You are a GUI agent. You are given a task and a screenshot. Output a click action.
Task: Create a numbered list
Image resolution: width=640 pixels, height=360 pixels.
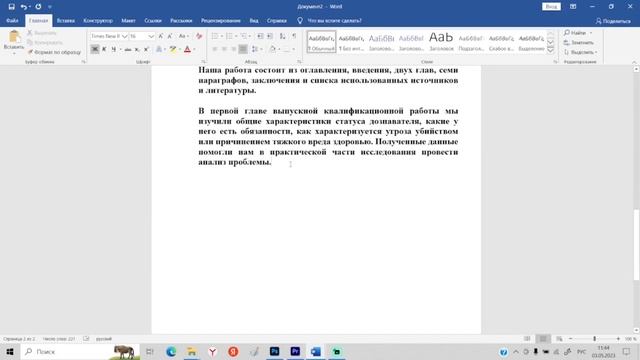[x=229, y=36]
